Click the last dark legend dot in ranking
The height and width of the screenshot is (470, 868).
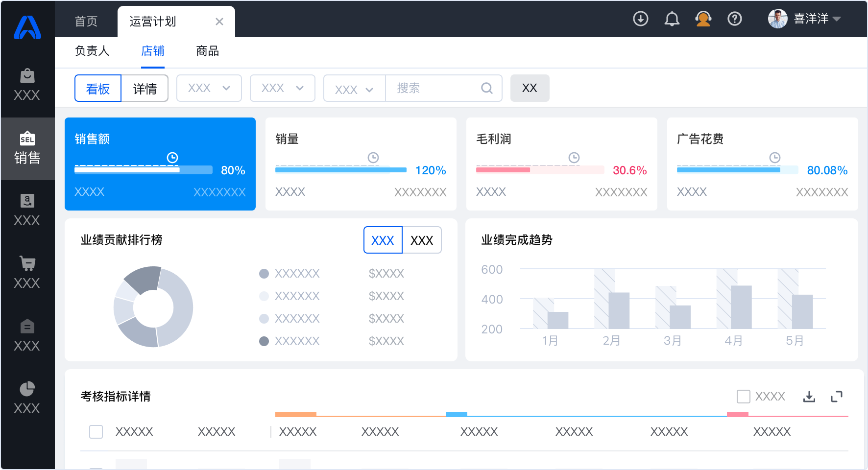(x=264, y=341)
